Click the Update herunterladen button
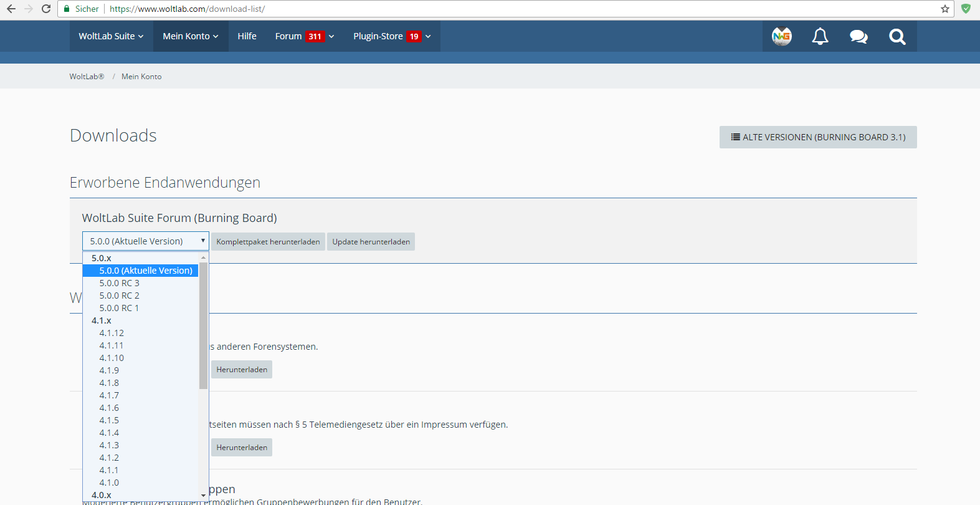The image size is (980, 505). pos(371,242)
